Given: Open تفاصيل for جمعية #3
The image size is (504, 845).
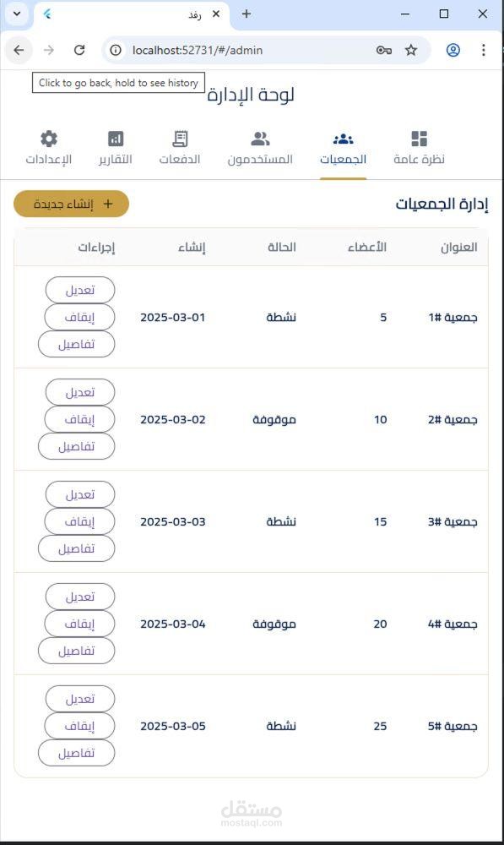Looking at the screenshot, I should pos(77,548).
